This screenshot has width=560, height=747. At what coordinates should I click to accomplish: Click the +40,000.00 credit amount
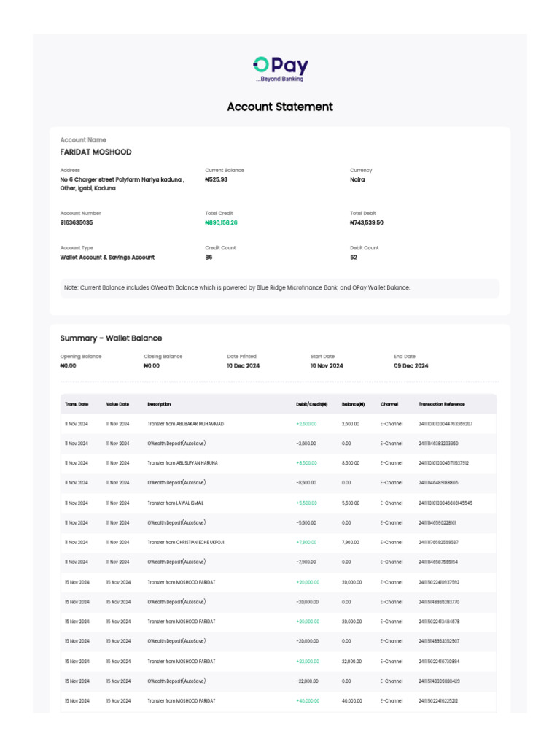click(307, 701)
